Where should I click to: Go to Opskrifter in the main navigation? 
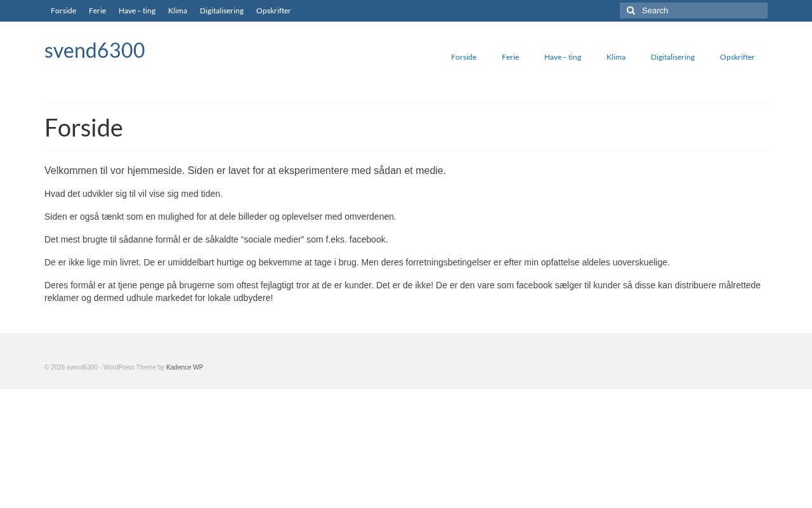[x=737, y=57]
